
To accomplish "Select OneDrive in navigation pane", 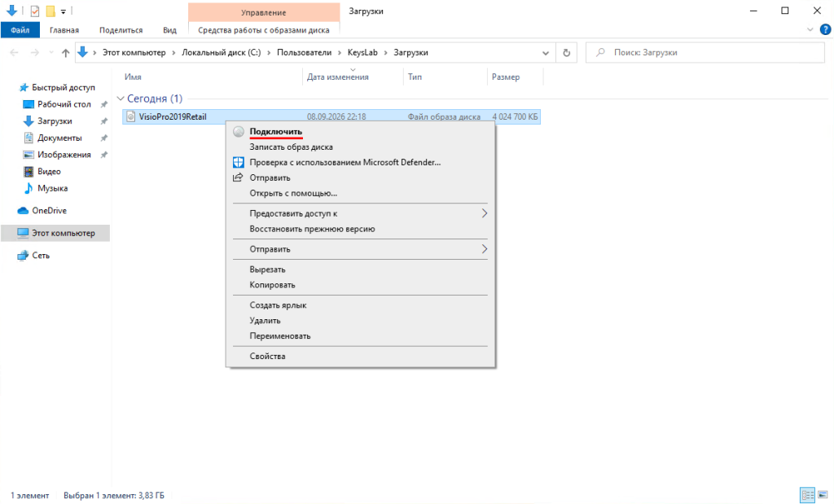I will 50,211.
